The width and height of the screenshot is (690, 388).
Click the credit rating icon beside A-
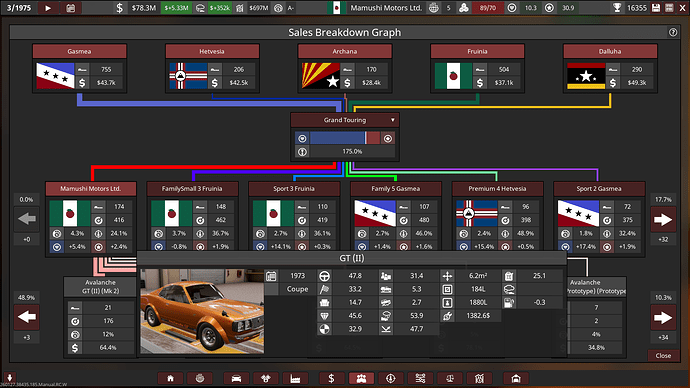click(278, 8)
